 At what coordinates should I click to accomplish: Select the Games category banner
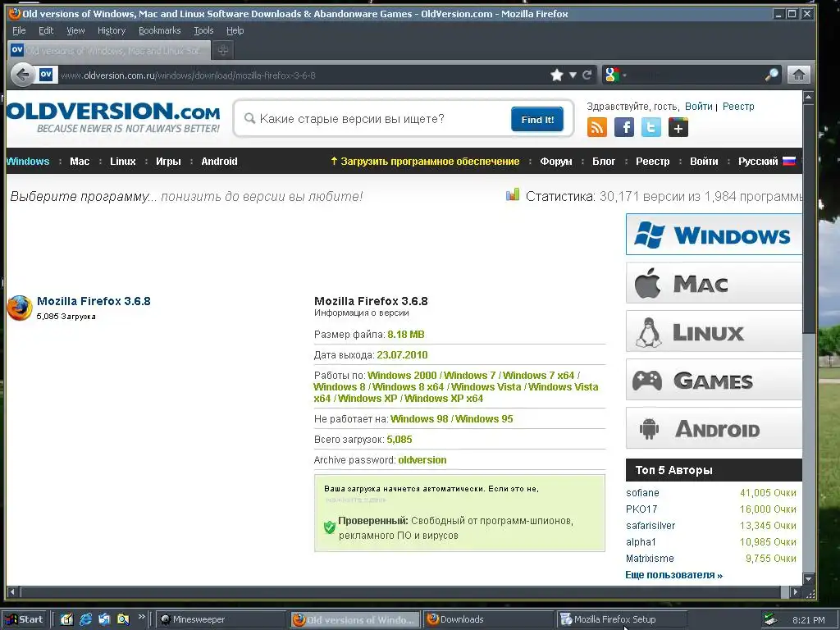(714, 379)
